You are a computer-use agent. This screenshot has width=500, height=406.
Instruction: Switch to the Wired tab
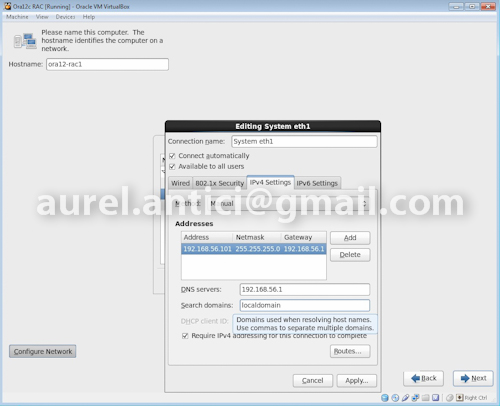(x=180, y=183)
